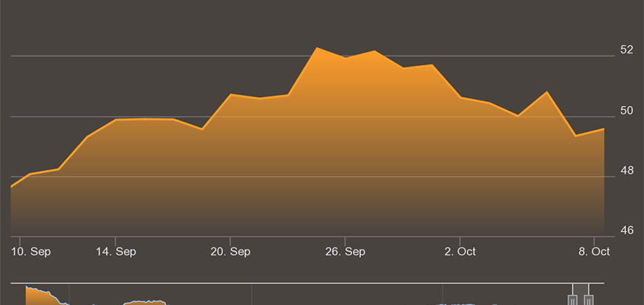Click the line's data point above 14. Sep
Viewport: 644px width, 305px height.
click(x=116, y=120)
